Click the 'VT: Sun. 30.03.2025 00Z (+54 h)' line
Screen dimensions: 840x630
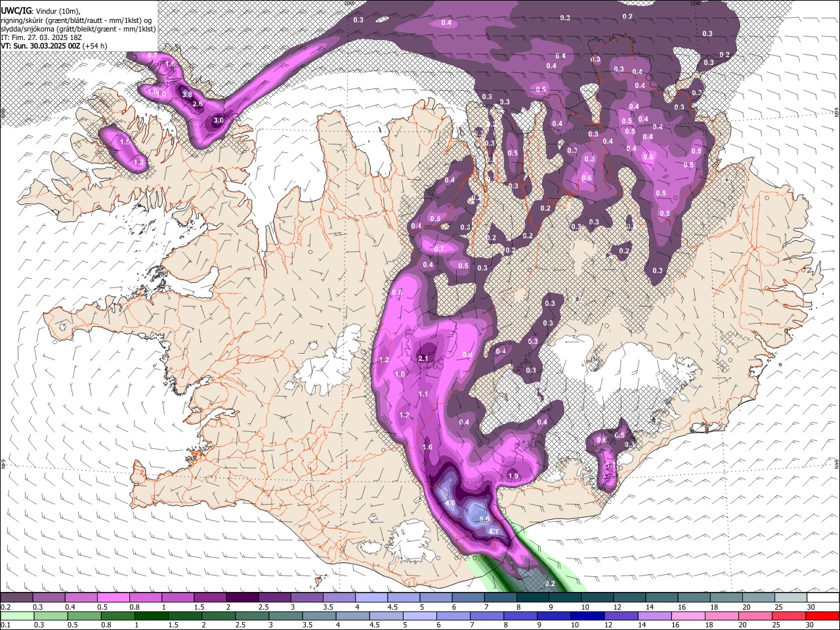click(x=54, y=46)
